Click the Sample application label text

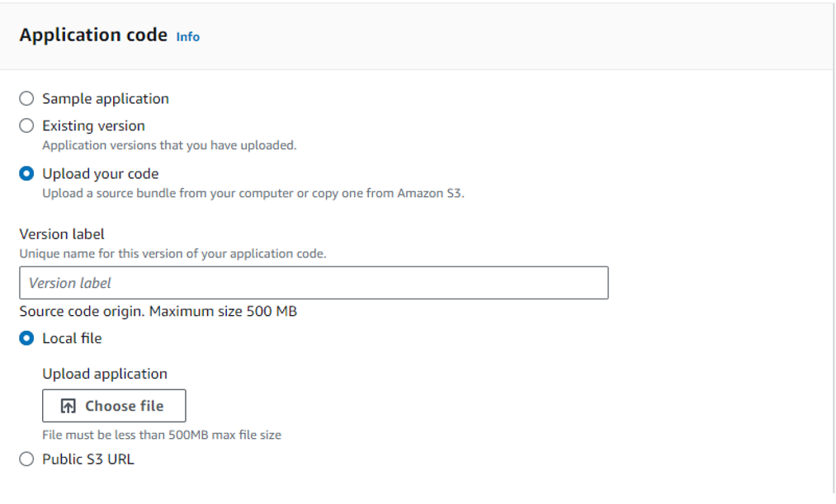click(105, 98)
